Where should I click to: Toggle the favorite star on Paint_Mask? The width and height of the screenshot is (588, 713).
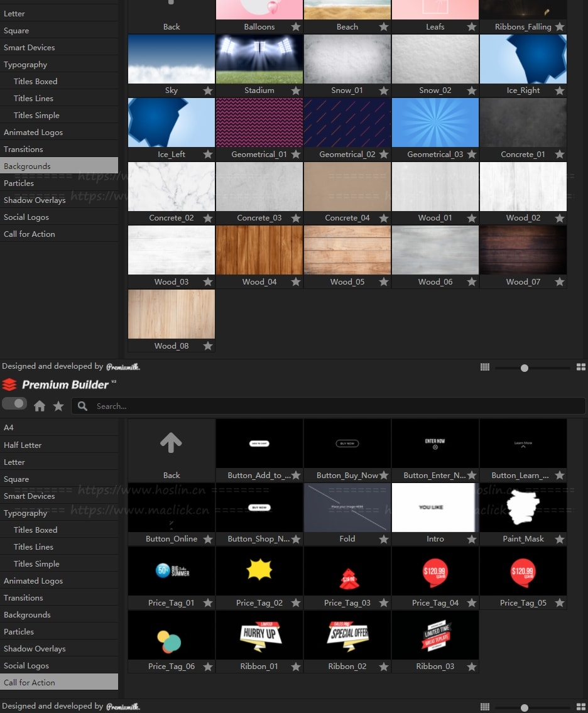[560, 539]
